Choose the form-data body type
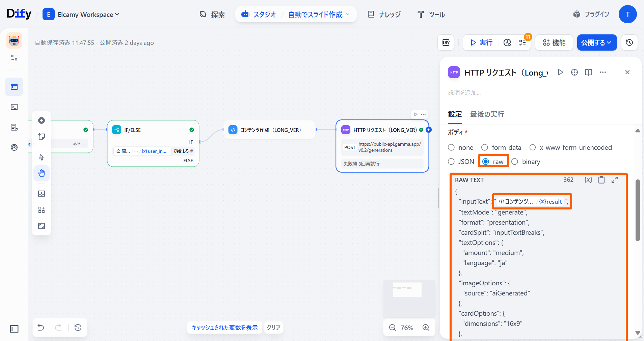Viewport: 644px width, 341px height. tap(485, 147)
